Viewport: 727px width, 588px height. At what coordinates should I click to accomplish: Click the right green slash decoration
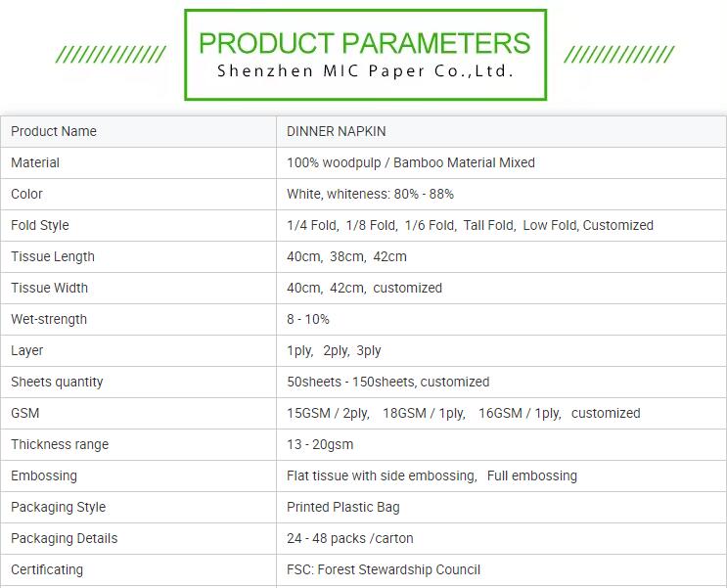619,54
